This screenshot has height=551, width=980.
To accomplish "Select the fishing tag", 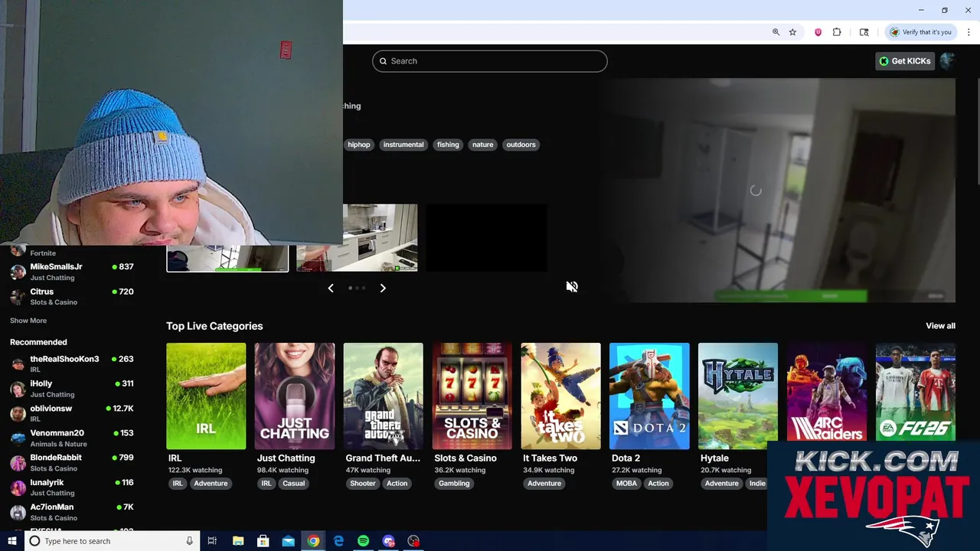I will pos(448,145).
